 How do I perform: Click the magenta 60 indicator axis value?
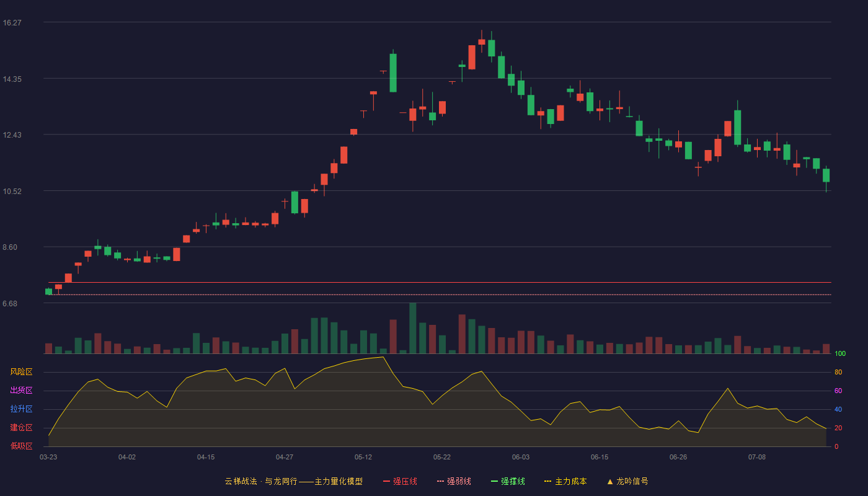[838, 391]
